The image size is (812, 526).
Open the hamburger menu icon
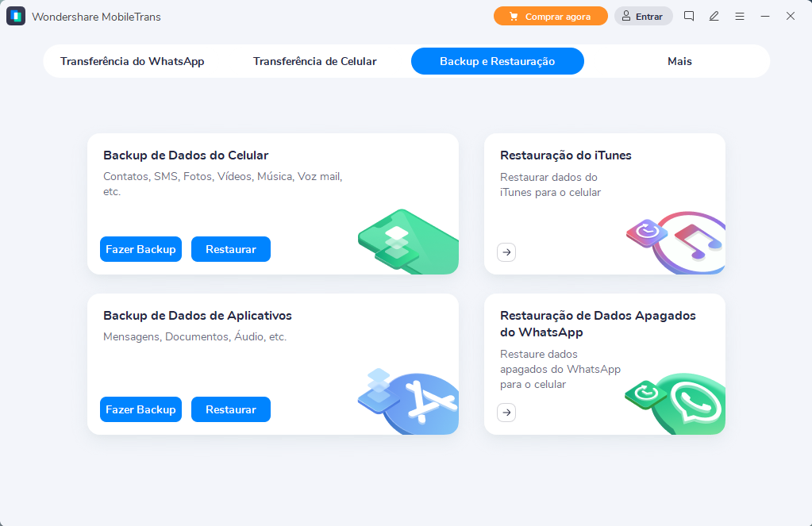(x=740, y=17)
